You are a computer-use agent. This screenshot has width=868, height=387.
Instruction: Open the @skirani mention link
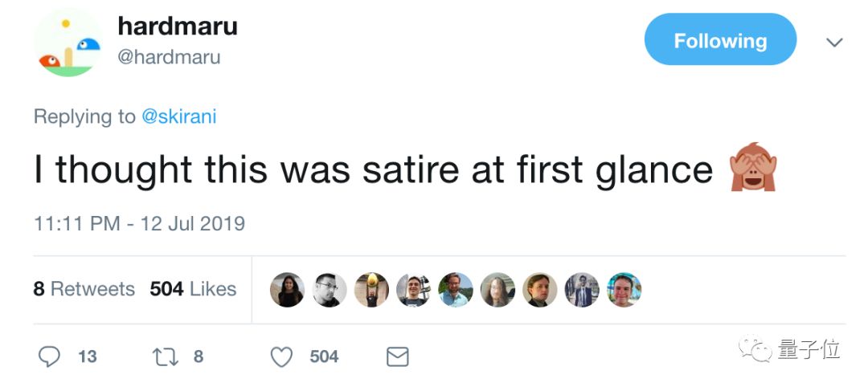click(178, 116)
